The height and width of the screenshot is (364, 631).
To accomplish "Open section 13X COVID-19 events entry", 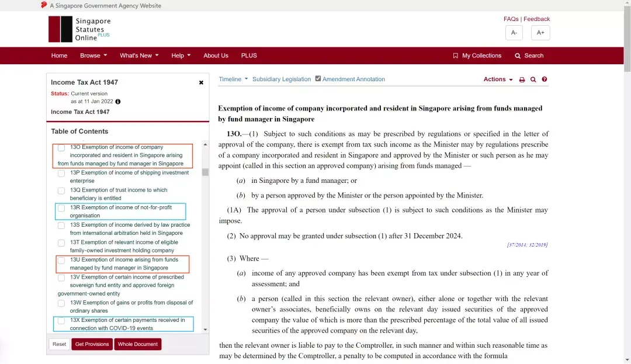I will coord(127,324).
